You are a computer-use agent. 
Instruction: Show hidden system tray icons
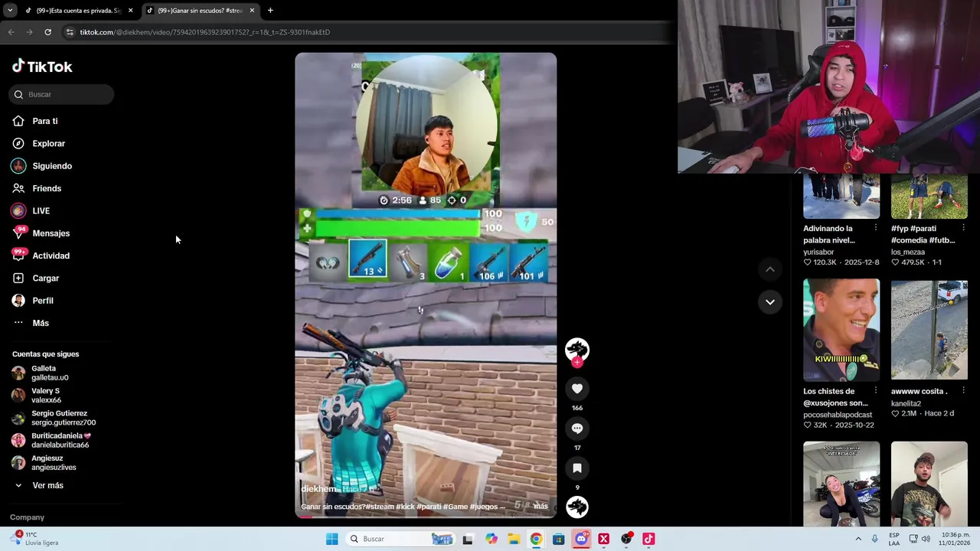(x=858, y=539)
